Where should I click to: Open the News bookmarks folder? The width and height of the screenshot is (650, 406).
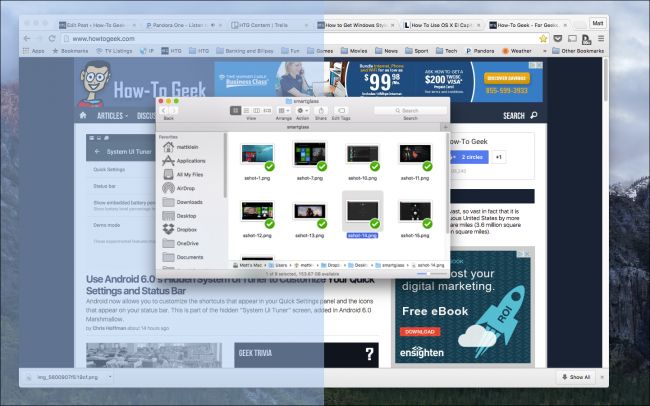[x=386, y=51]
